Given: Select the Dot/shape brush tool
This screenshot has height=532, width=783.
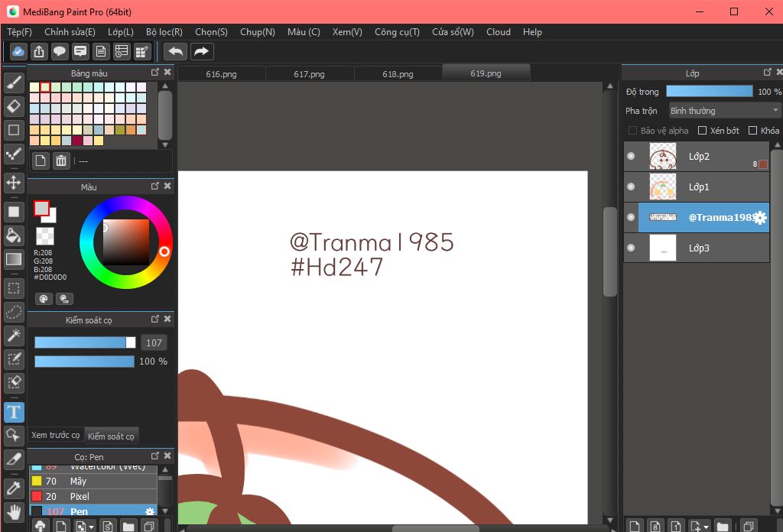Looking at the screenshot, I should (x=14, y=154).
